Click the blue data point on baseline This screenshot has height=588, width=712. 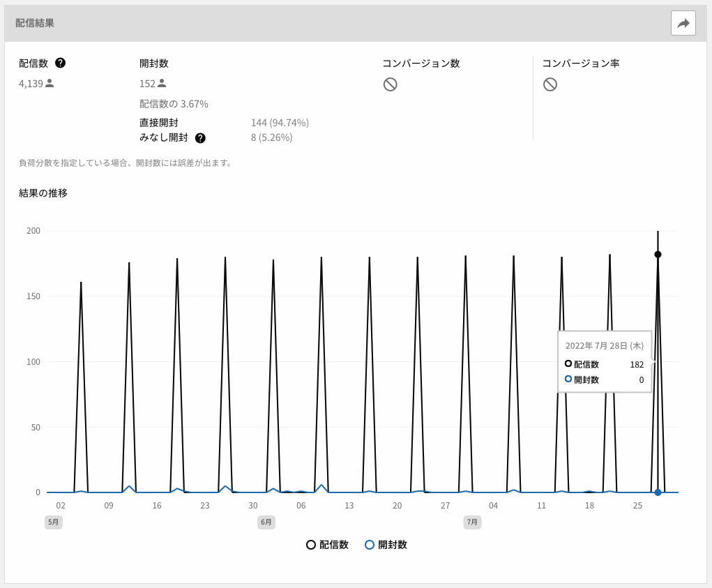[658, 492]
